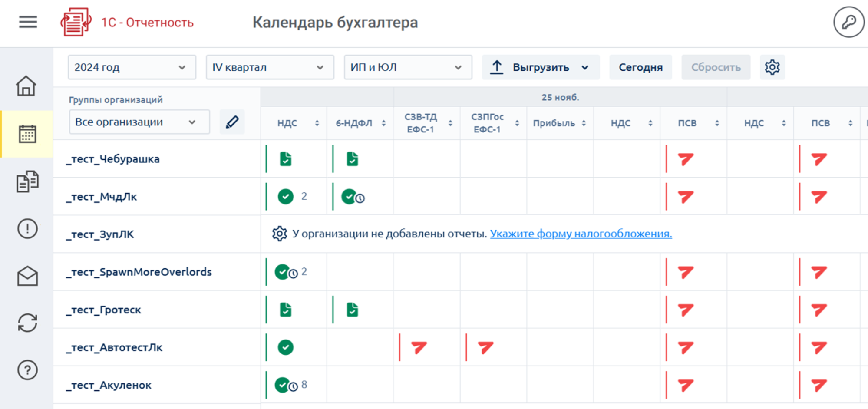Open the hamburger navigation menu
The image size is (868, 409).
(28, 22)
